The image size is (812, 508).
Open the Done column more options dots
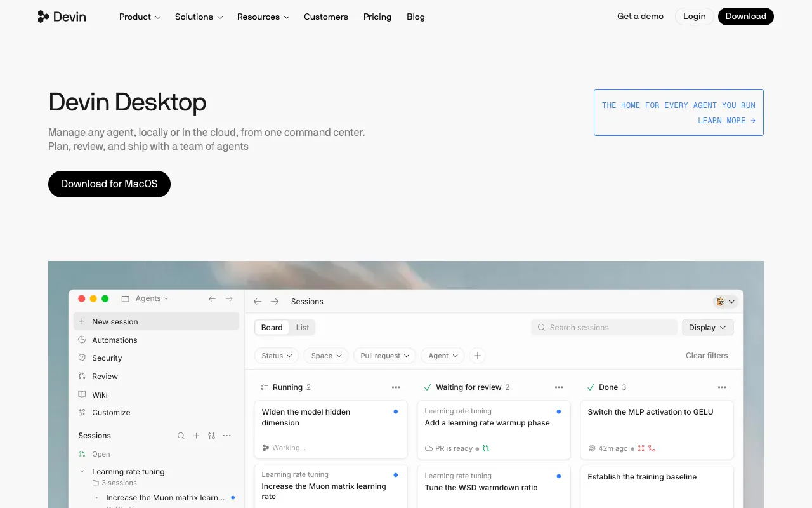[x=722, y=387]
